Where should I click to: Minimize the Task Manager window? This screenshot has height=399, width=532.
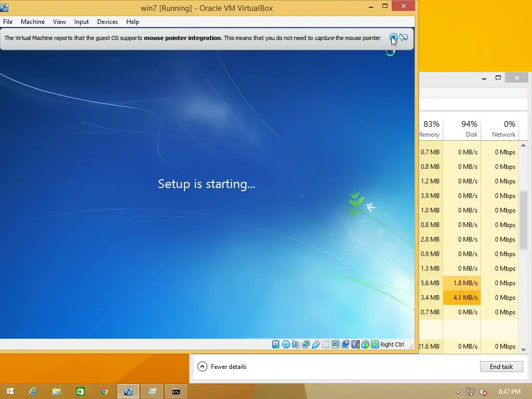click(484, 78)
